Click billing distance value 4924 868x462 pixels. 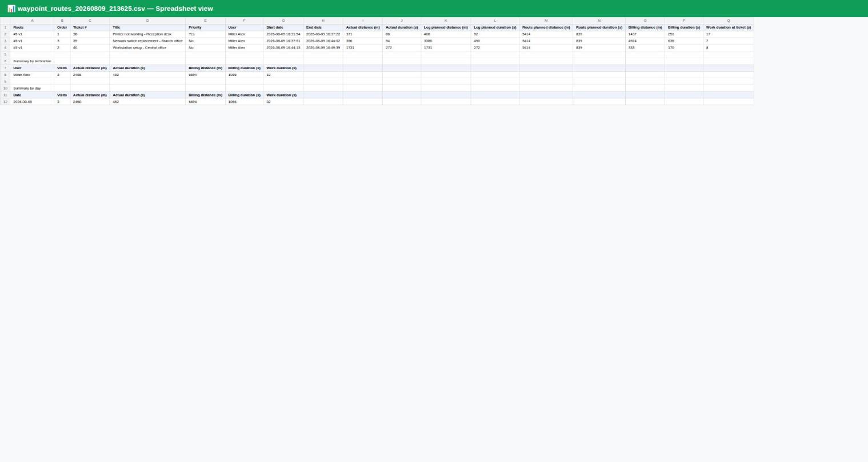click(x=645, y=41)
